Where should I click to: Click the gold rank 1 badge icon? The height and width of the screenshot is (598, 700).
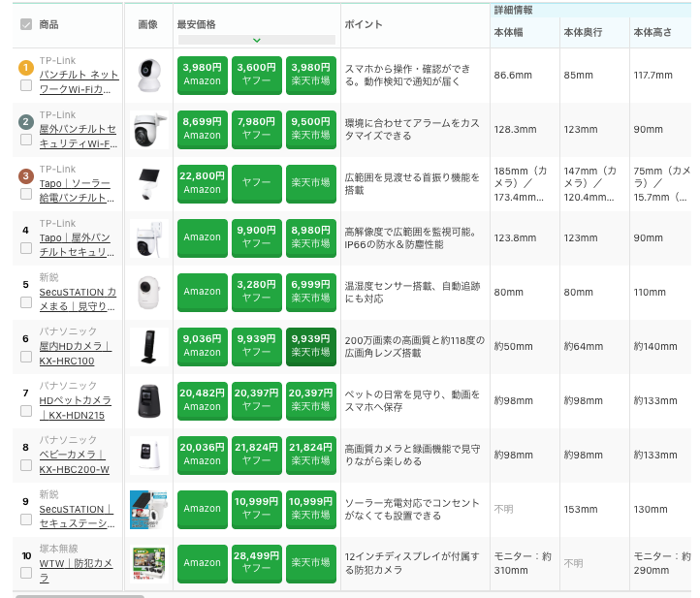26,68
